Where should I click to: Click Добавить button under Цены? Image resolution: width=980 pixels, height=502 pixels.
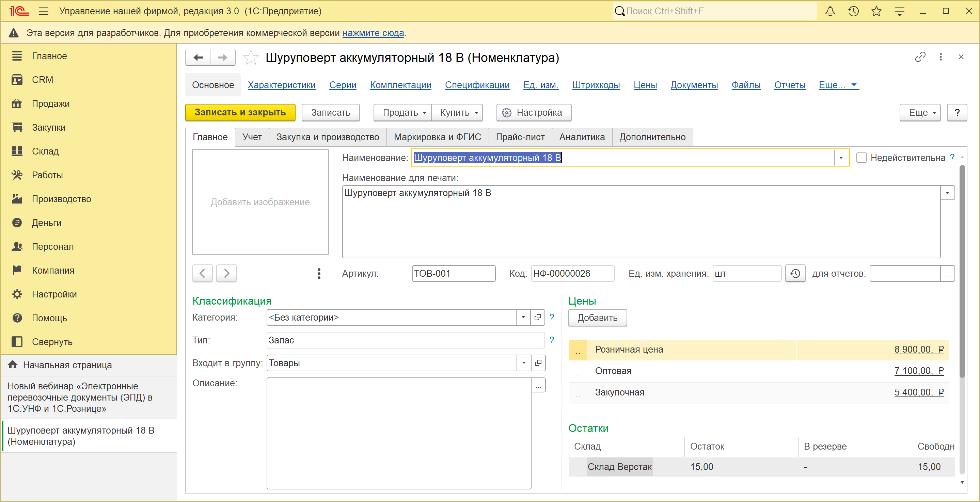pos(597,318)
